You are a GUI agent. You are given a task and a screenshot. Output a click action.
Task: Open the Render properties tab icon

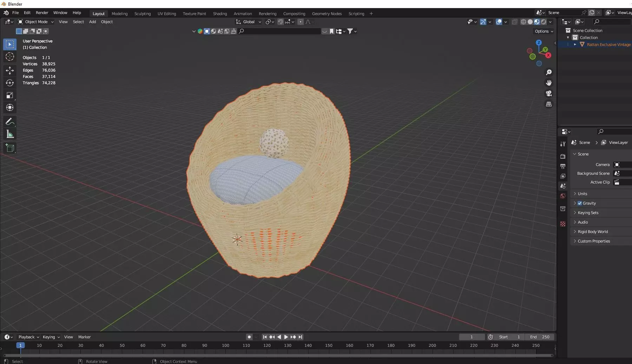tap(563, 156)
